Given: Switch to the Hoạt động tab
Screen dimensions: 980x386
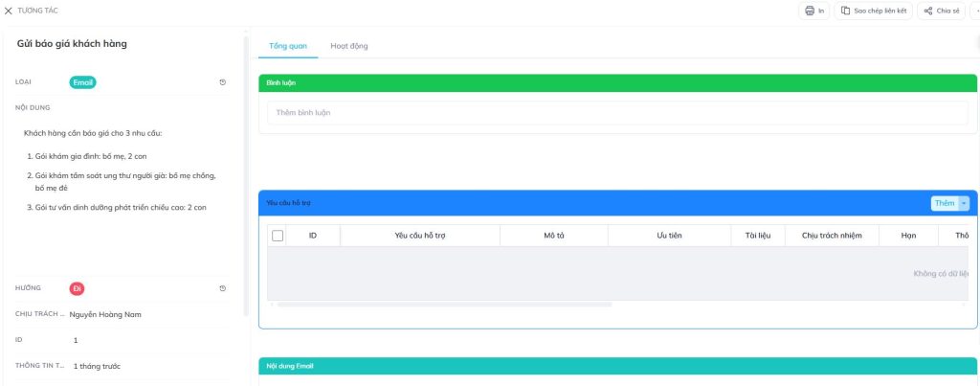Looking at the screenshot, I should point(348,46).
